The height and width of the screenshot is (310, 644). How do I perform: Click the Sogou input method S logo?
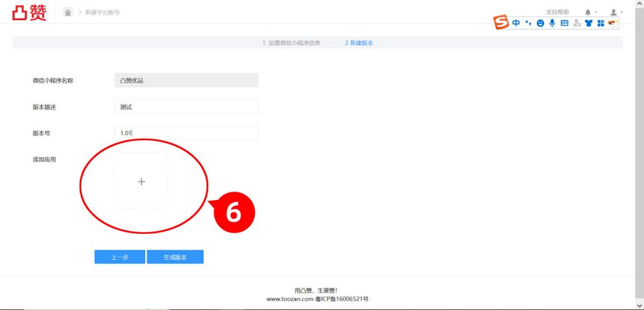pos(501,23)
